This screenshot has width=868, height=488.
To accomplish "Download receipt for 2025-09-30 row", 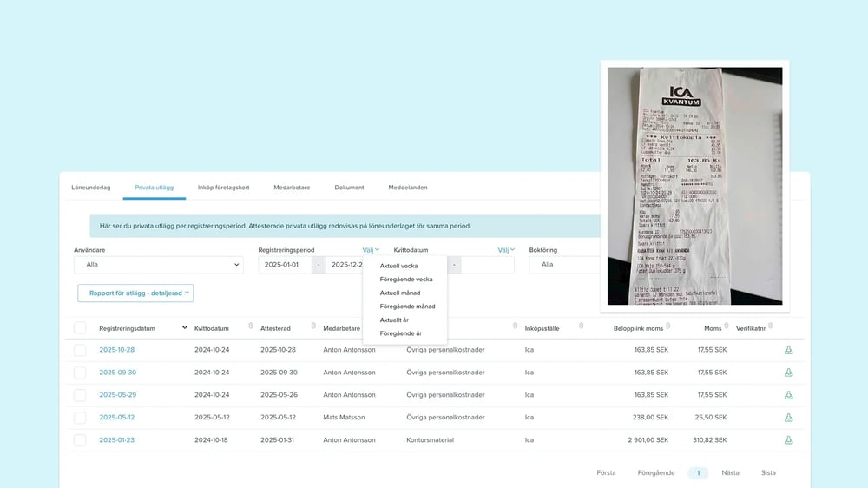I will 788,373.
